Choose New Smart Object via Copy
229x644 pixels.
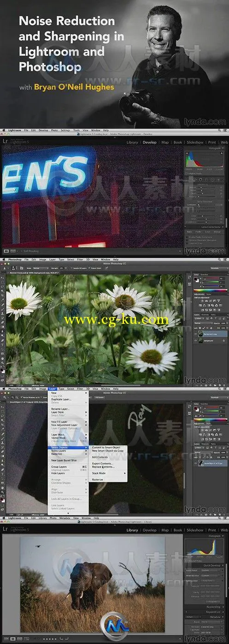pos(108,451)
